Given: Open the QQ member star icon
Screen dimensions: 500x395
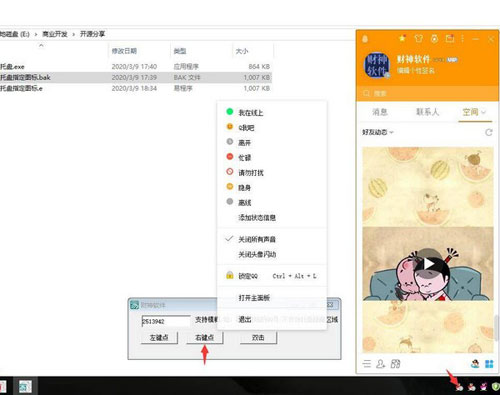Looking at the screenshot, I should pyautogui.click(x=403, y=39).
